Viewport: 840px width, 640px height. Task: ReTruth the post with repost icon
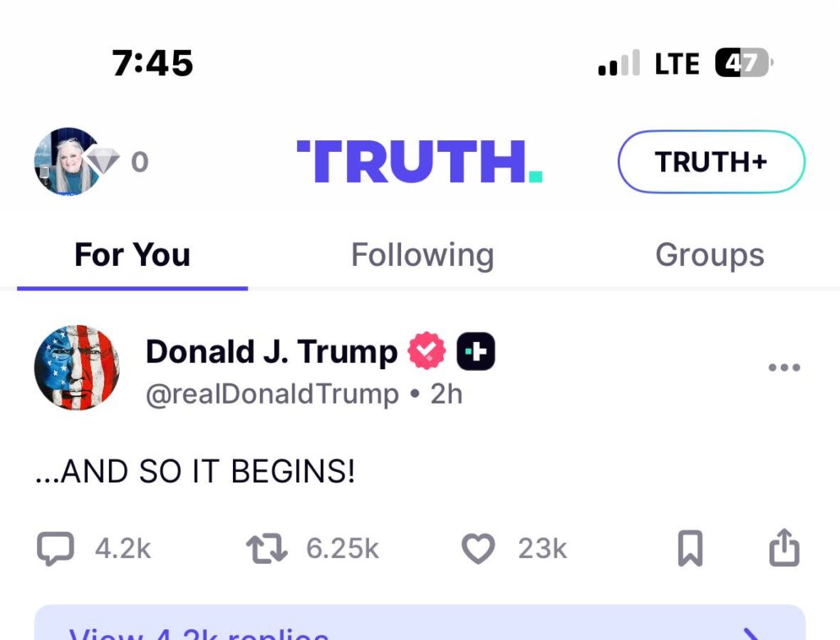coord(267,549)
